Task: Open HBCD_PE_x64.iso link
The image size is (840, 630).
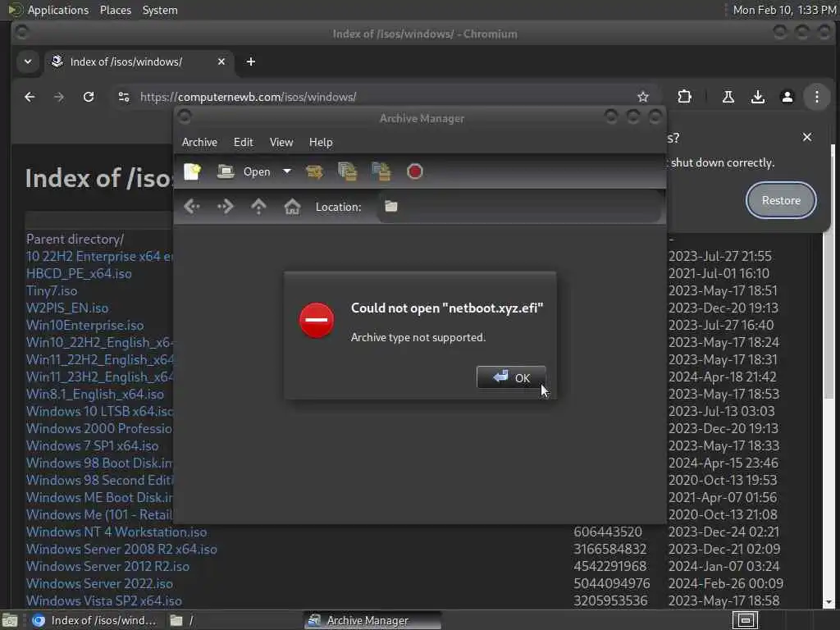Action: click(79, 273)
